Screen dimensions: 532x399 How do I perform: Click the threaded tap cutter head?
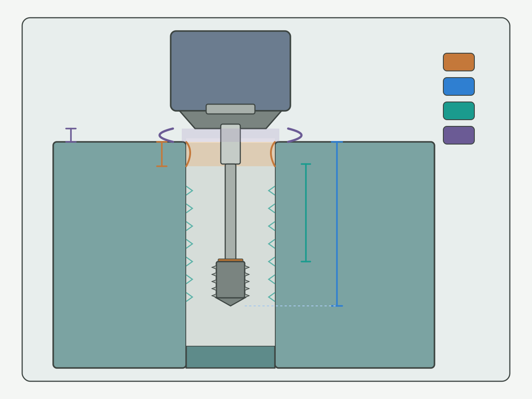coord(231,282)
